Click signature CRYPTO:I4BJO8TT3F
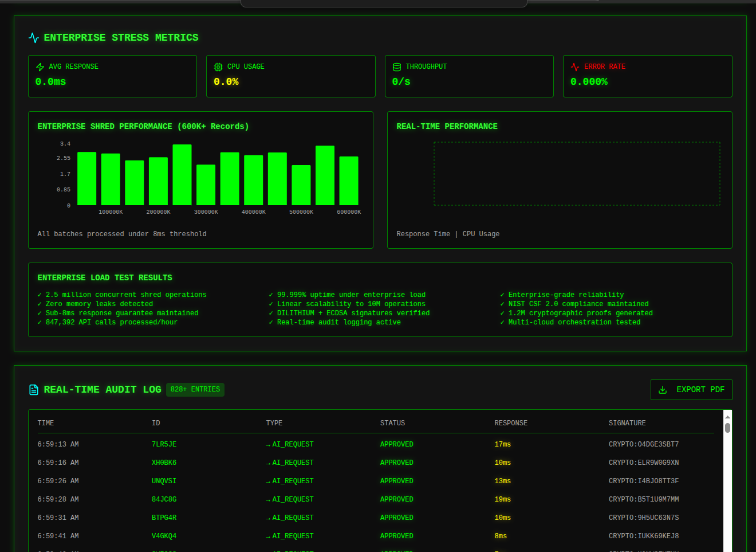The image size is (756, 552). (x=644, y=481)
